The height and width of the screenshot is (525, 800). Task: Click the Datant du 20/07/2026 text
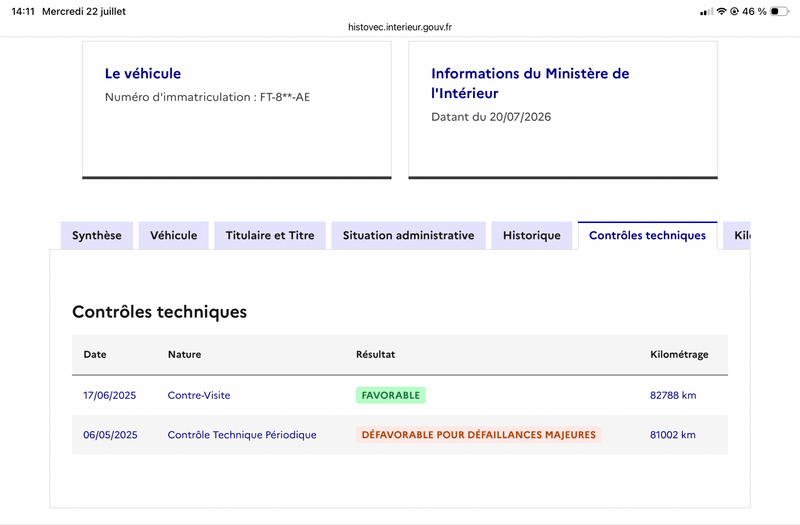pos(491,117)
